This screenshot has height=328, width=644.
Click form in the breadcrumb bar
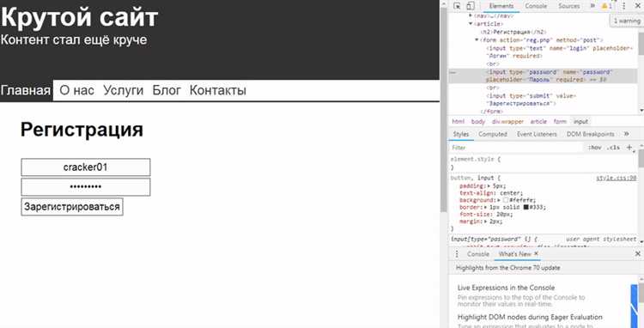[x=560, y=122]
